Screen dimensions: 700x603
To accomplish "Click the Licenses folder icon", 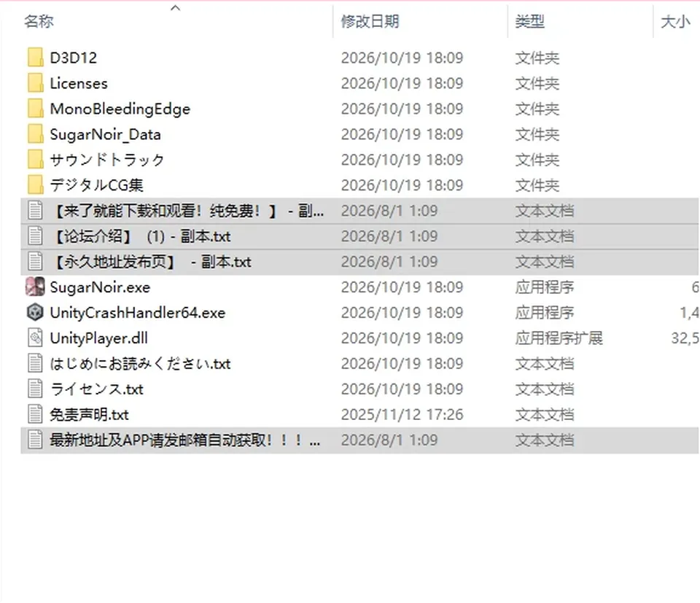I will point(35,83).
